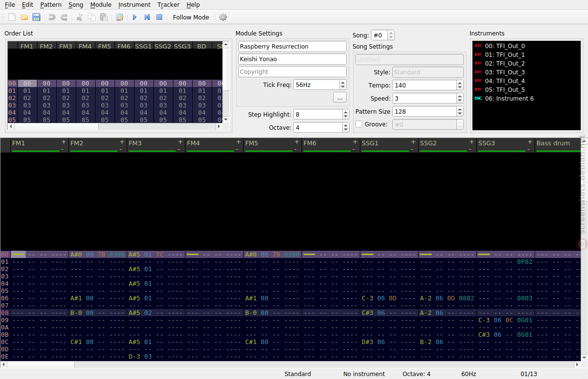Click the '01/13' position in the status bar

coord(529,374)
